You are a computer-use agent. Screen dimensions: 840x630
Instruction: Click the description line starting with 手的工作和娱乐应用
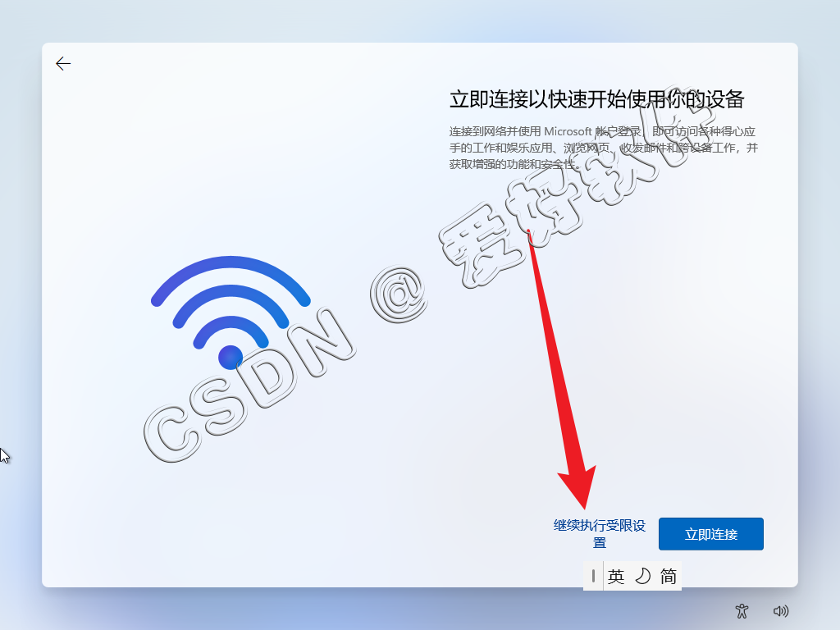click(x=604, y=148)
